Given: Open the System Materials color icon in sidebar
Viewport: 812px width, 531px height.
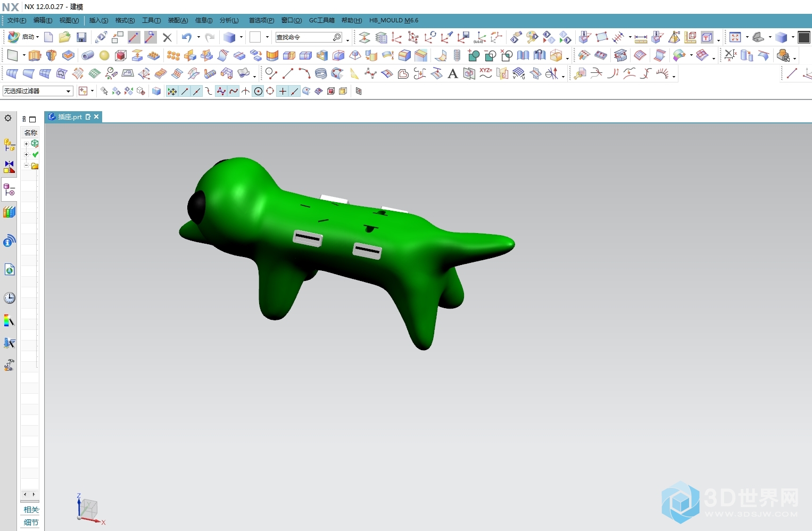Looking at the screenshot, I should [x=9, y=320].
